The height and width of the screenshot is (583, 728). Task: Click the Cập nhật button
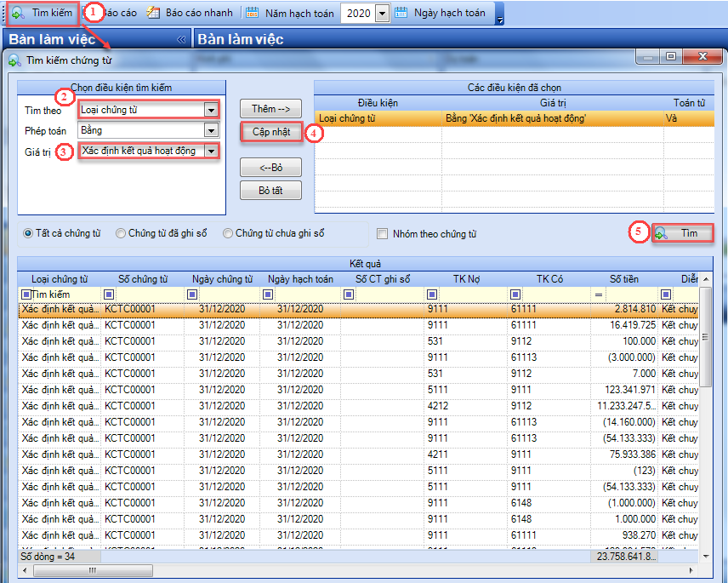pos(271,132)
